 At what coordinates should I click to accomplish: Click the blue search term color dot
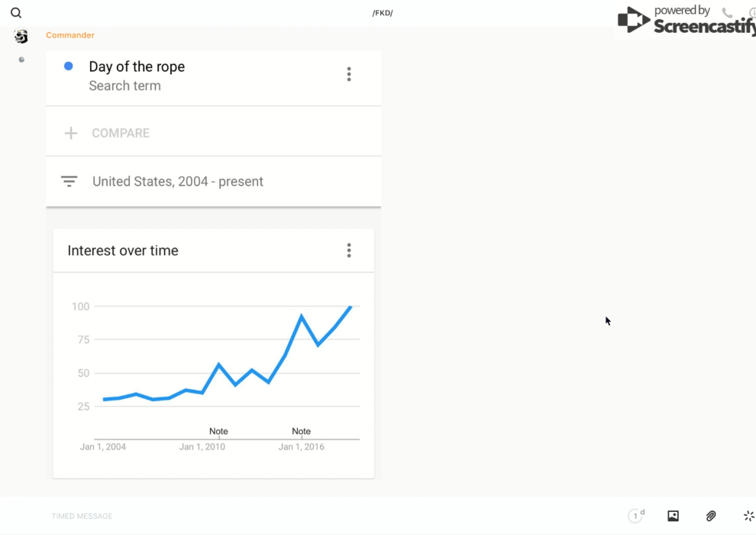tap(69, 66)
